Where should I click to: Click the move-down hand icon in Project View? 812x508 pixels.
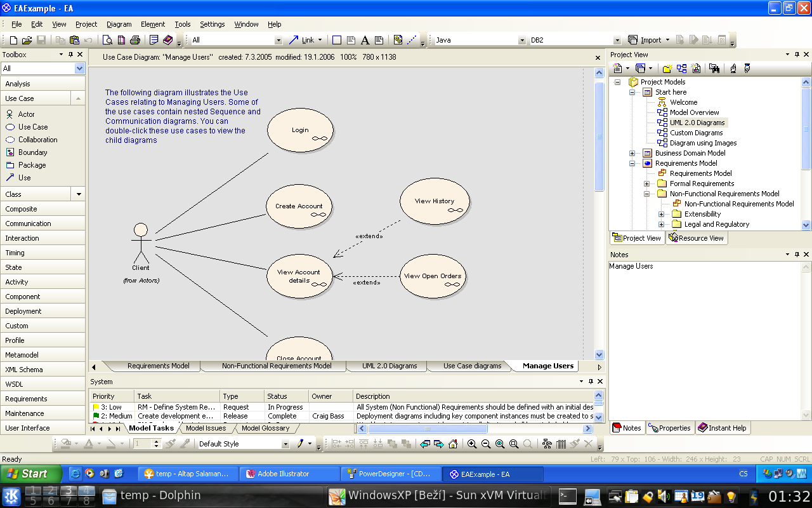[x=747, y=68]
